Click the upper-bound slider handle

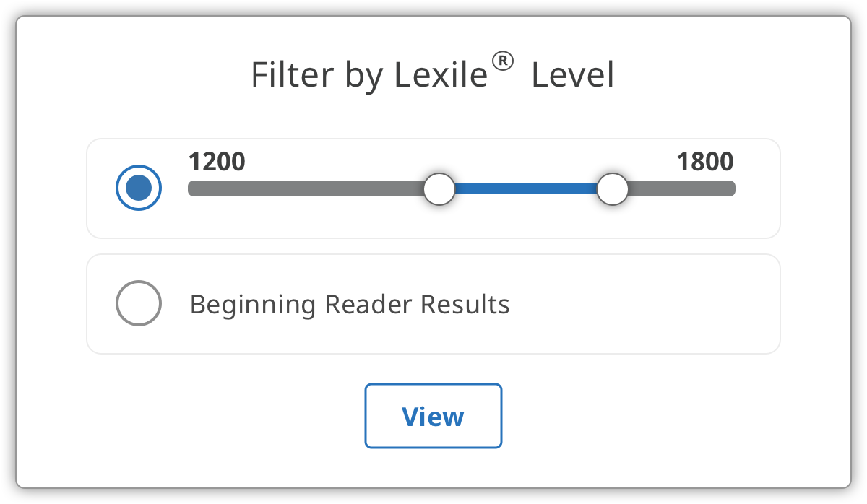pyautogui.click(x=613, y=189)
